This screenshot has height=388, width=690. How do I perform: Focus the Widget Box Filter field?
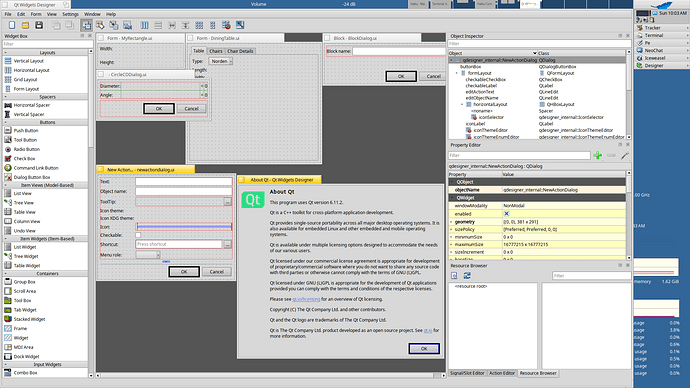[47, 44]
